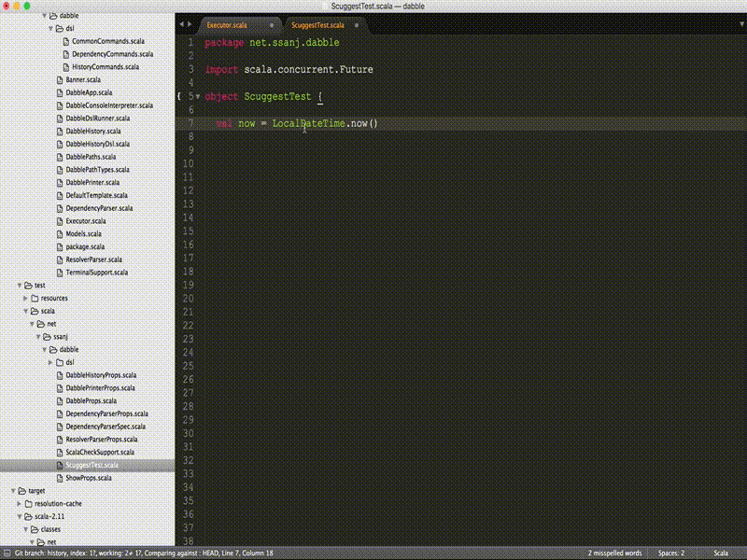This screenshot has width=747, height=560.
Task: Collapse the test dabble folder
Action: point(44,349)
